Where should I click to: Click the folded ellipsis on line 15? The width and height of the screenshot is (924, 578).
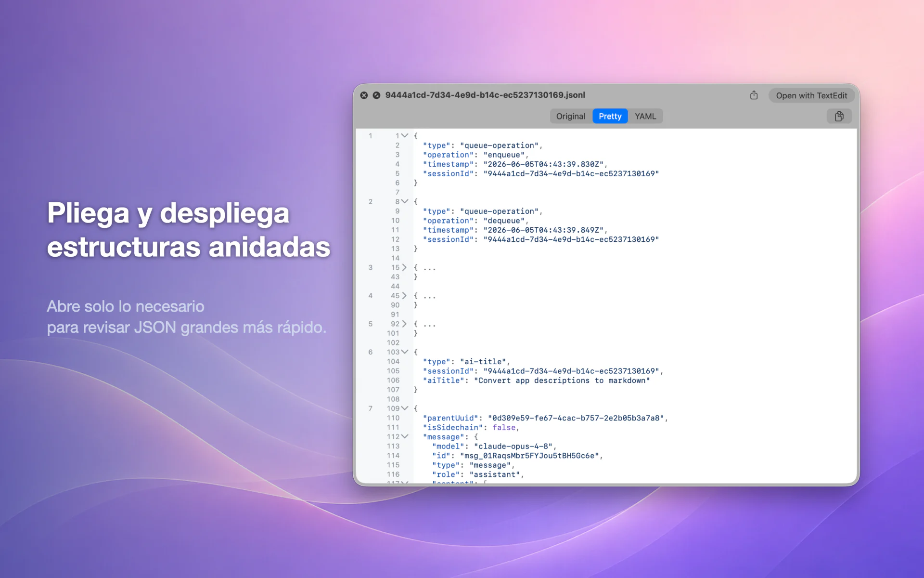(429, 268)
